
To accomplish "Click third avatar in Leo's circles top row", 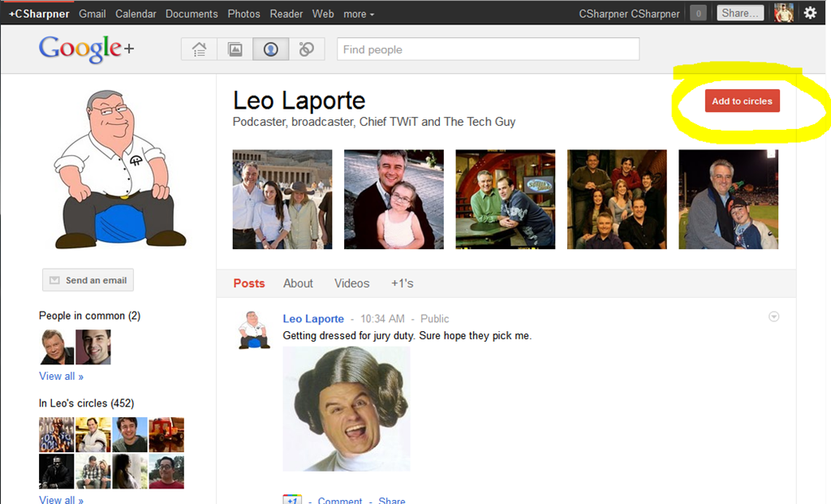I will pos(130,434).
